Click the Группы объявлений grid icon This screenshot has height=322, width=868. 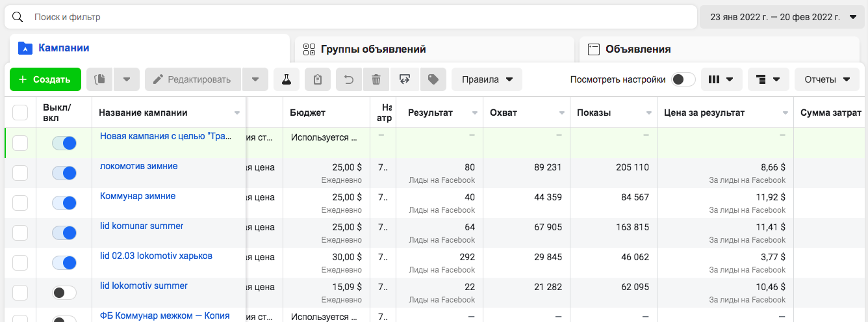(x=309, y=49)
